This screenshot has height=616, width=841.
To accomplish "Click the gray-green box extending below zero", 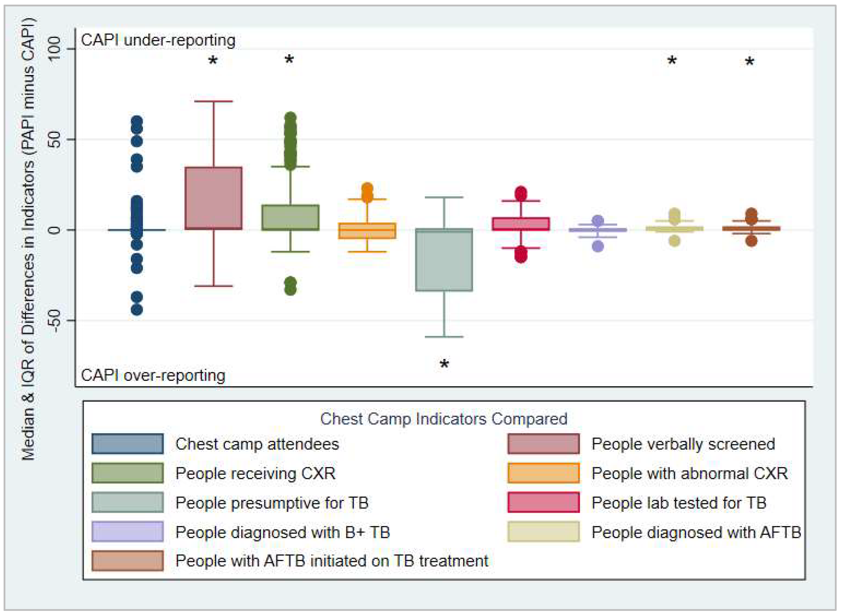I will (x=444, y=260).
